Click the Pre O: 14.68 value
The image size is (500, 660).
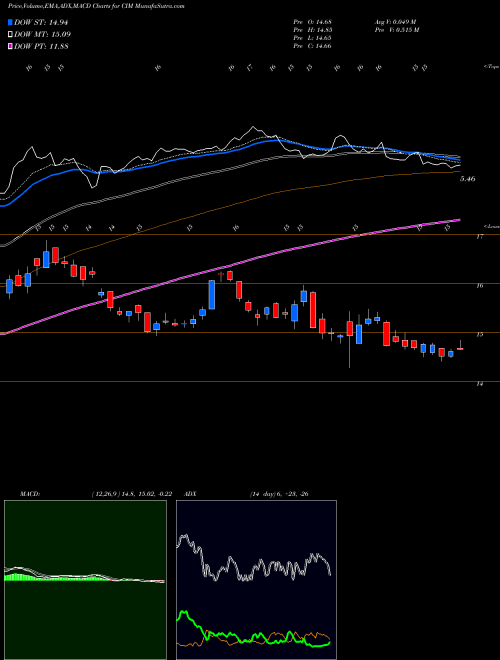tap(313, 22)
